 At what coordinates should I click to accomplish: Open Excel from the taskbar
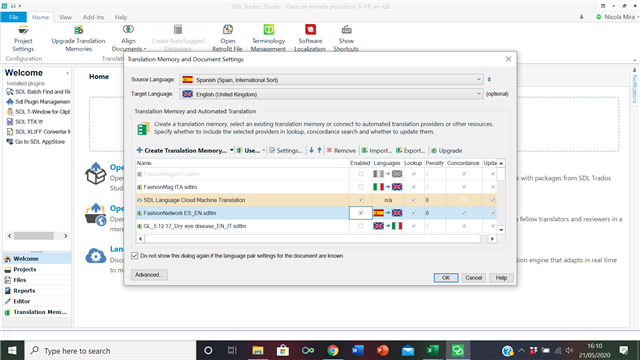click(x=432, y=350)
